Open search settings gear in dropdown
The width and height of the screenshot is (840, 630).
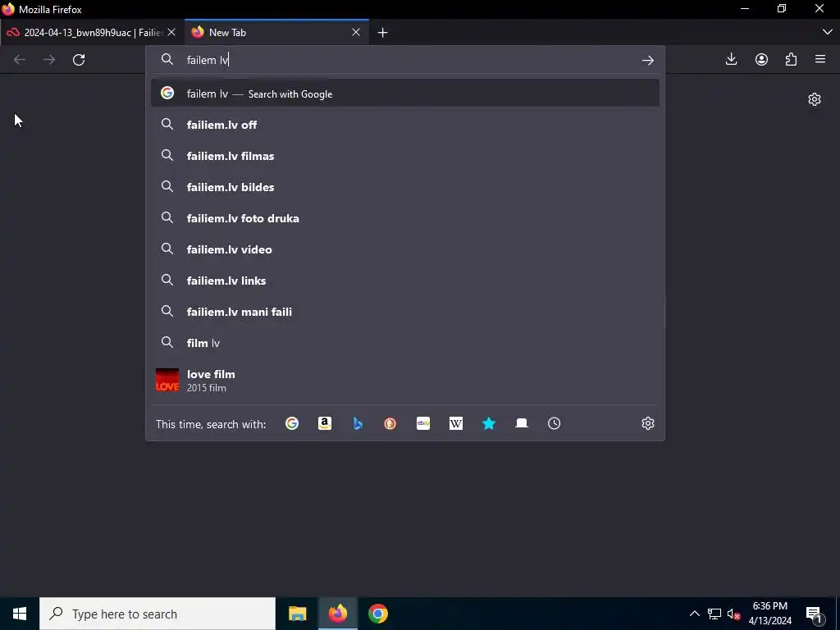[x=648, y=423]
